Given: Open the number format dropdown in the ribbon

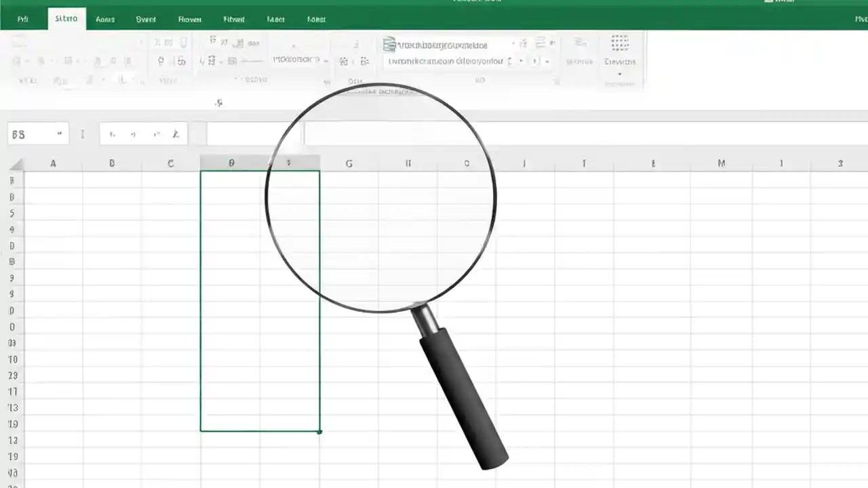Looking at the screenshot, I should pos(298,60).
